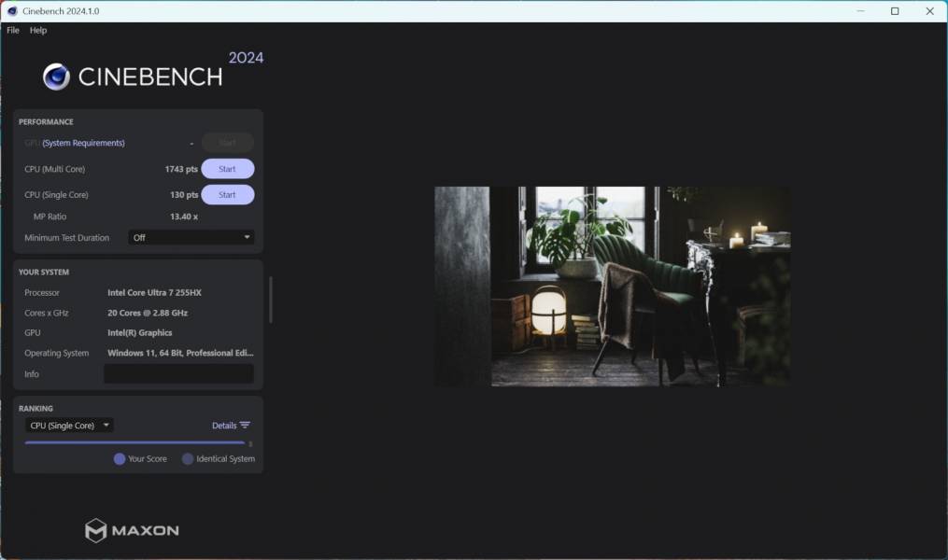This screenshot has height=560, width=948.
Task: Click the Cinebench logo sphere icon
Action: click(56, 77)
